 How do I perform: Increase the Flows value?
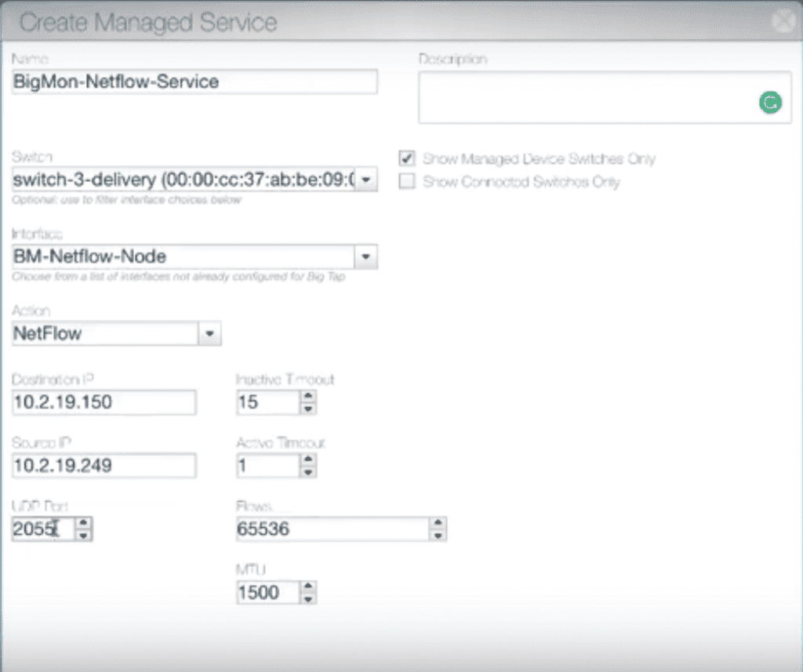click(438, 523)
